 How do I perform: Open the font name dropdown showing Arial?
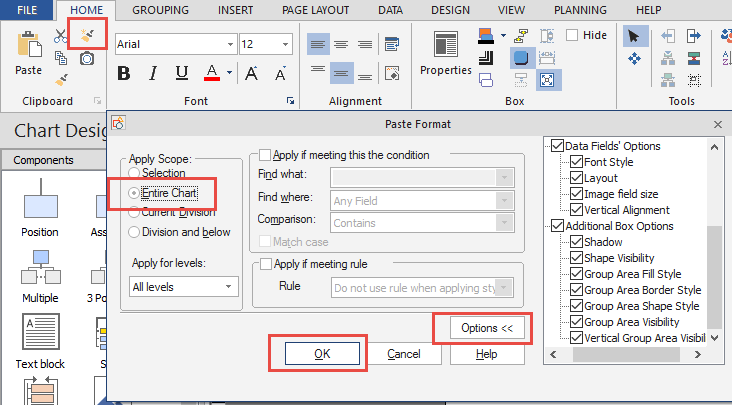(230, 44)
